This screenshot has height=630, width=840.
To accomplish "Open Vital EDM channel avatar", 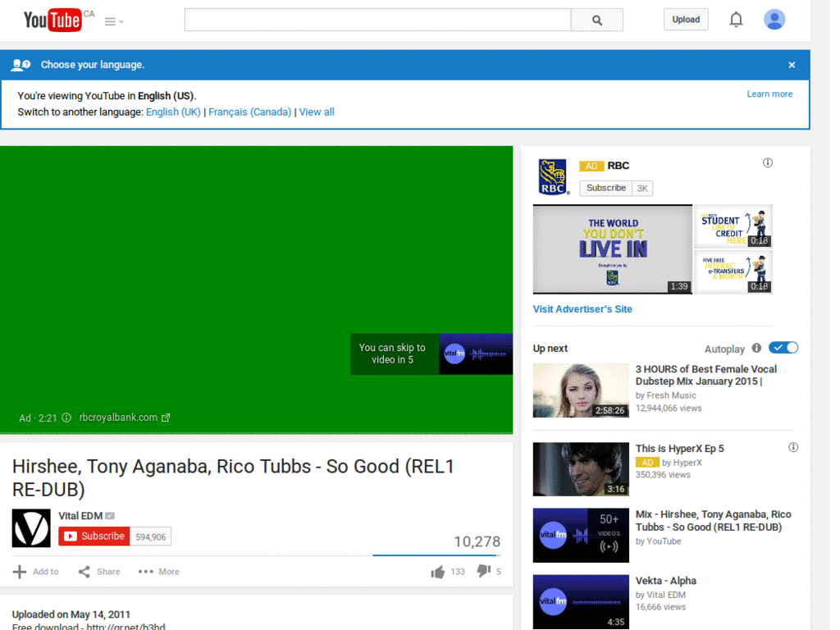I will tap(31, 528).
